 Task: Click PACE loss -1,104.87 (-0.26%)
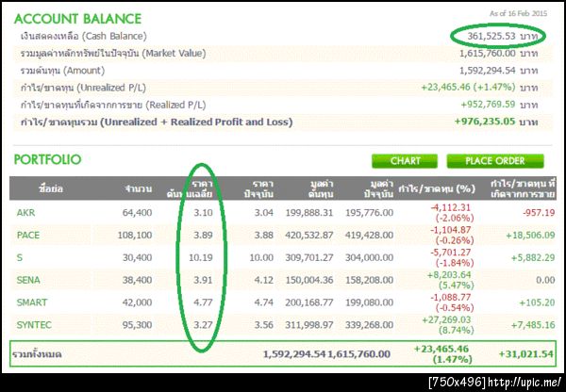pyautogui.click(x=452, y=236)
